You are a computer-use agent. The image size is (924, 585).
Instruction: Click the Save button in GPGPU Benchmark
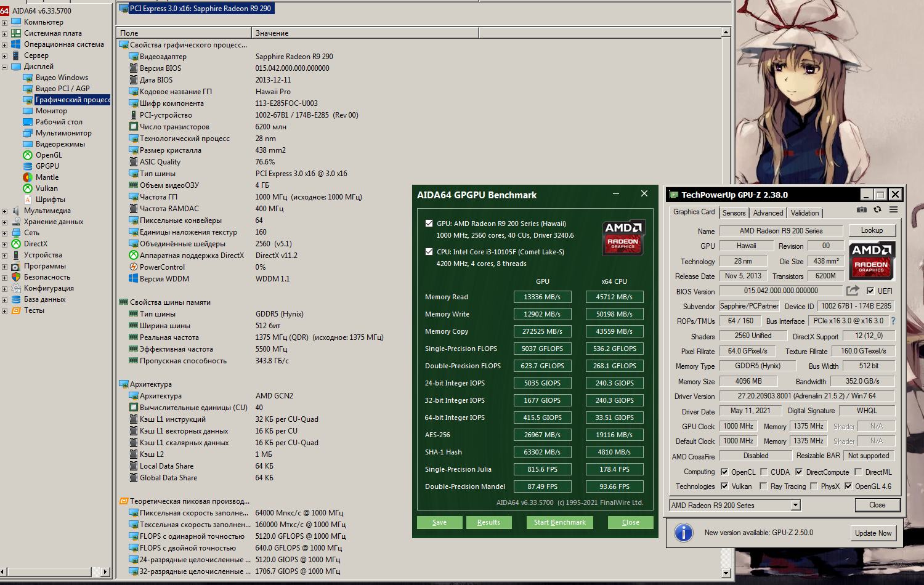click(x=439, y=522)
